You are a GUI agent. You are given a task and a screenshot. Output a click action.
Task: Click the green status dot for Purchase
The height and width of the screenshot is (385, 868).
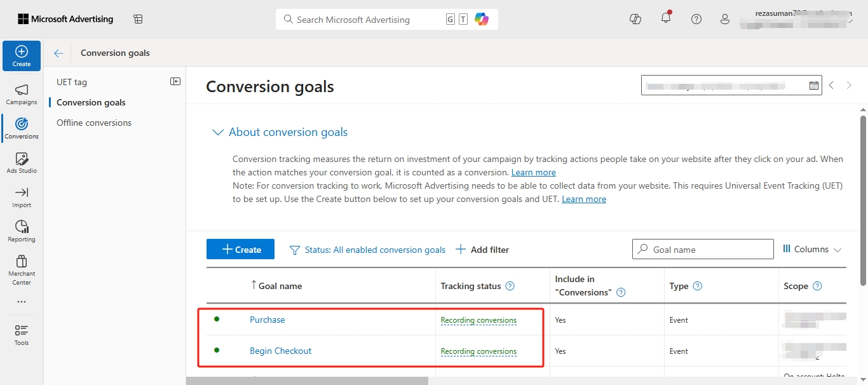click(x=217, y=319)
